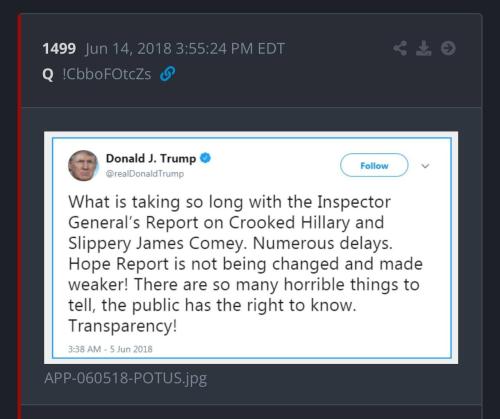
Task: Click the blue chain link icon
Action: pyautogui.click(x=167, y=74)
